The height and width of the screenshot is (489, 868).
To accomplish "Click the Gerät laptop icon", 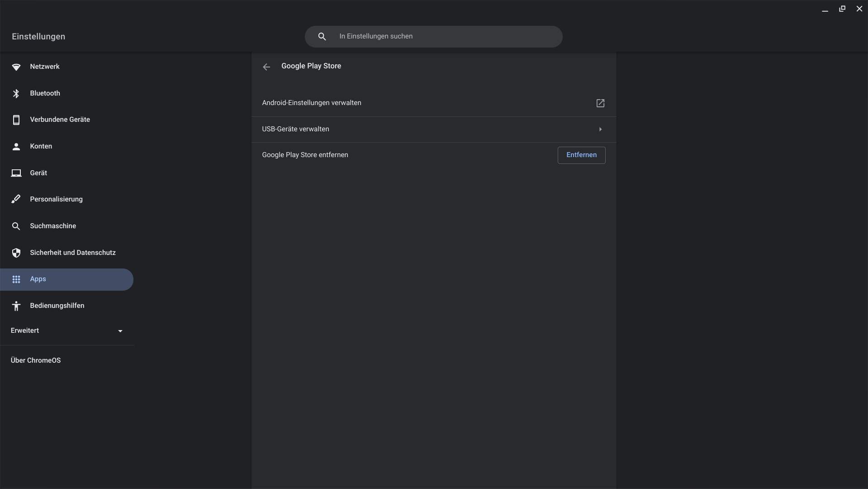I will (x=16, y=173).
